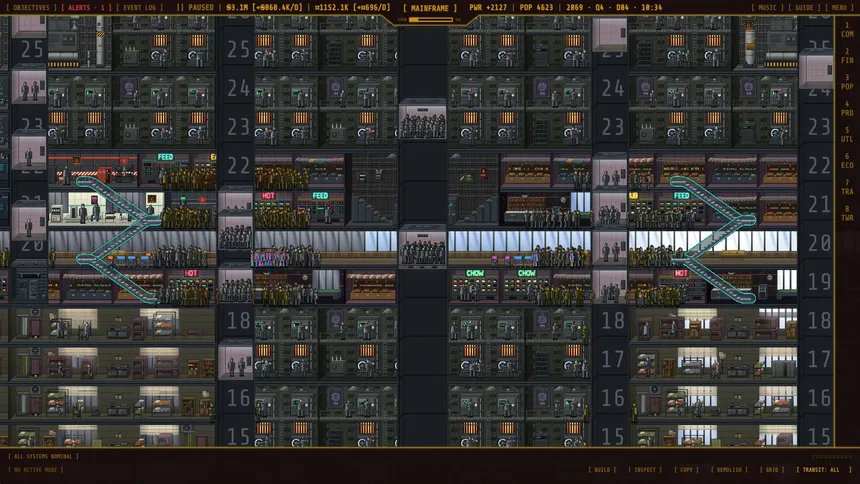
Task: Activate the Inspect mode button
Action: pos(644,470)
